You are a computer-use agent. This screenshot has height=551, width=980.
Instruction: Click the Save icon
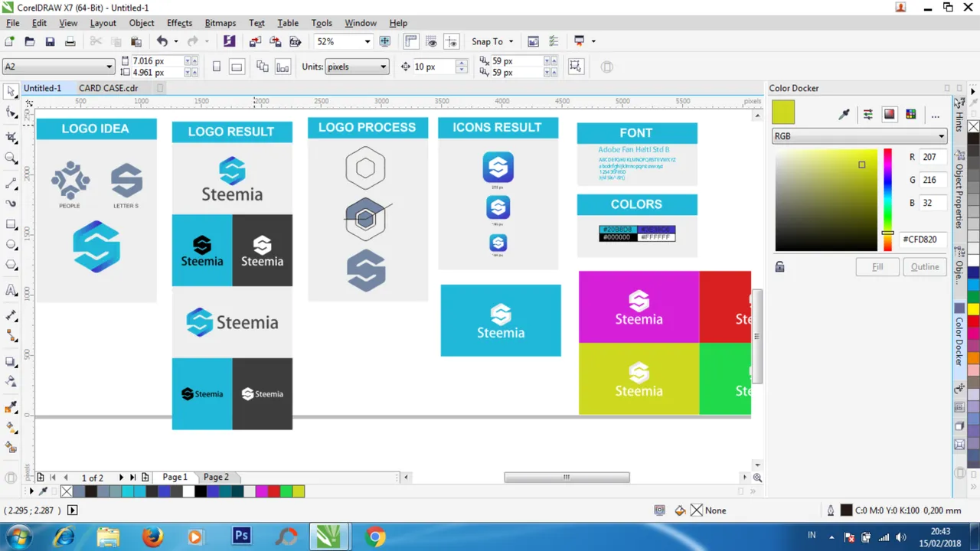pyautogui.click(x=50, y=41)
